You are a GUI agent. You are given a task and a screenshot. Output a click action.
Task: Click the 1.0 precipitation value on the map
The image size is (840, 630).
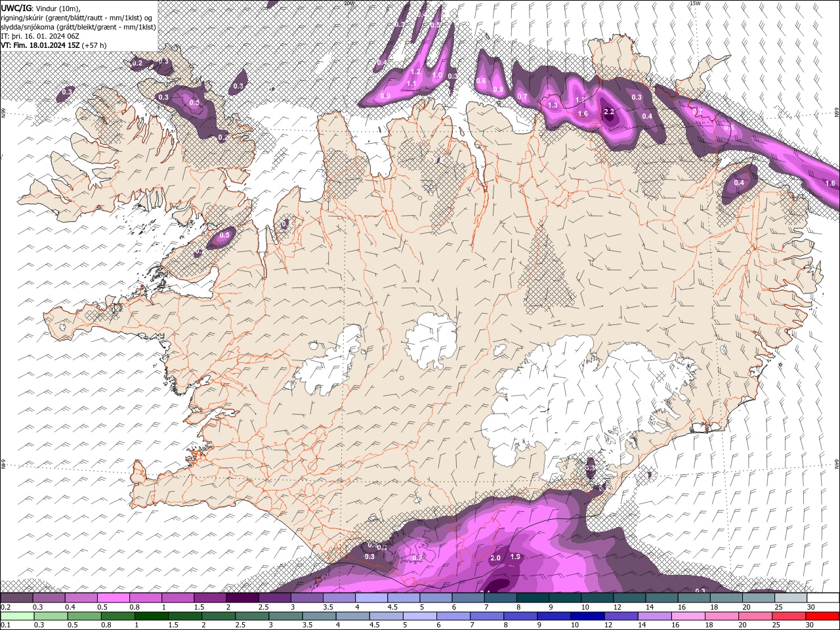[x=437, y=75]
